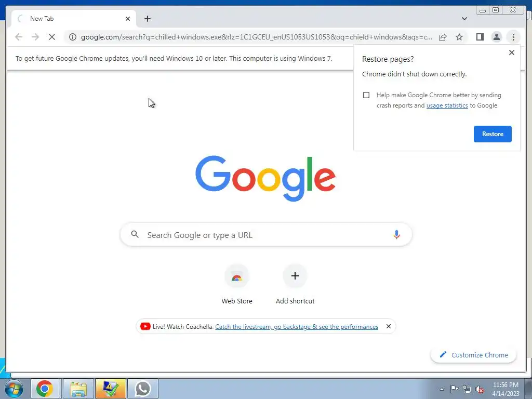Open Windows Explorer from taskbar
The width and height of the screenshot is (532, 399).
[78, 389]
